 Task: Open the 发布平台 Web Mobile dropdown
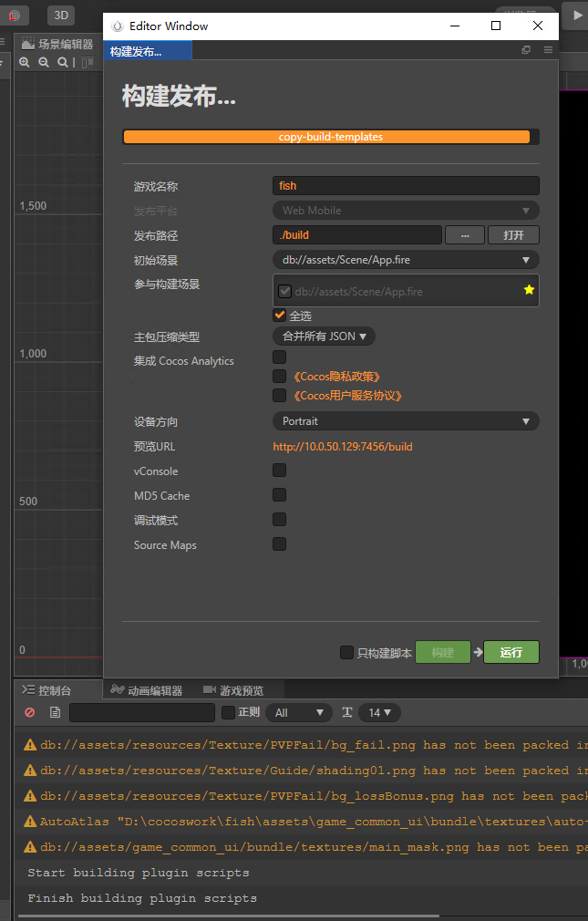coord(406,211)
